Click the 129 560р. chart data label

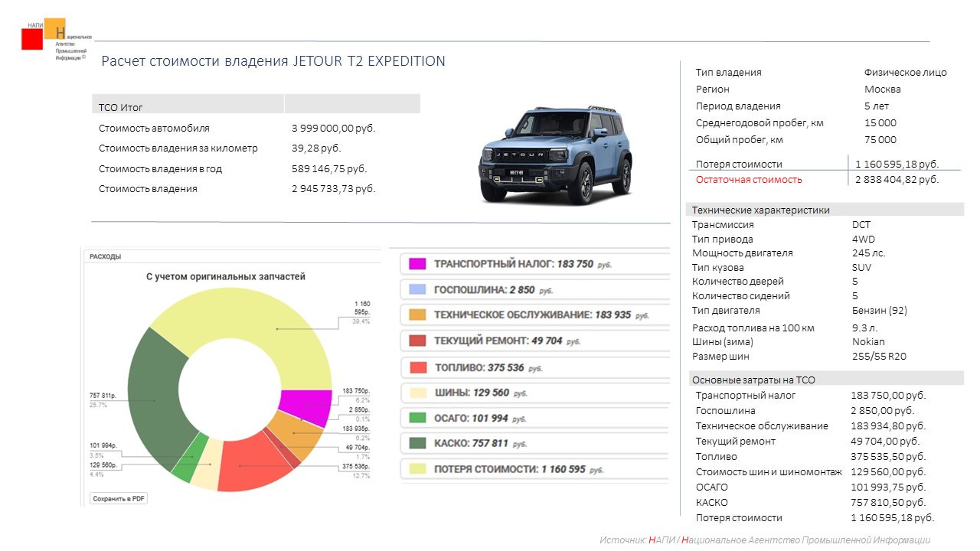[103, 465]
